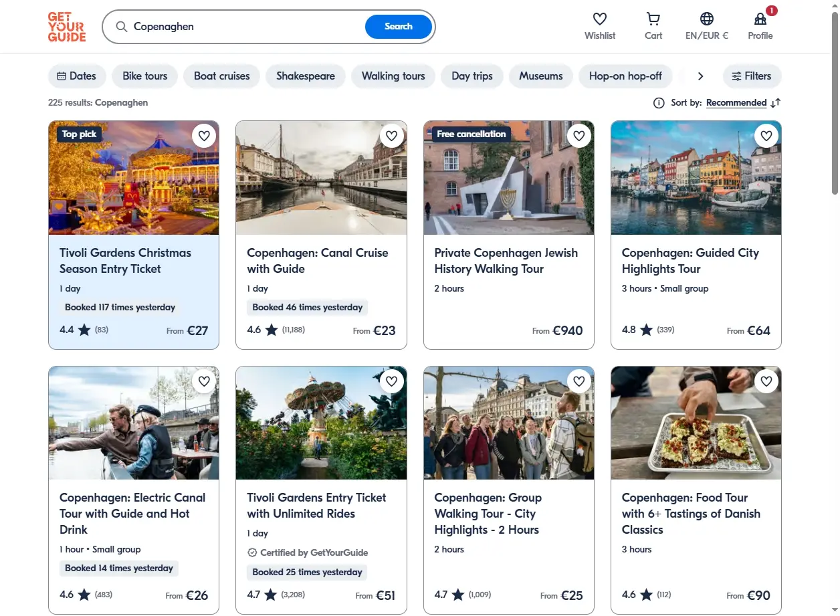840x616 pixels.
Task: Click Certified by GetYourGuide text
Action: coord(314,552)
